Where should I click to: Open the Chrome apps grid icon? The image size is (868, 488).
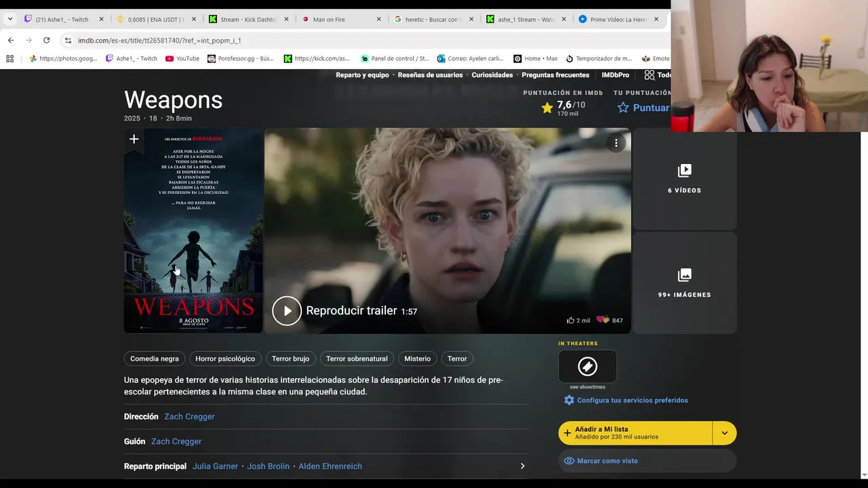coord(9,59)
